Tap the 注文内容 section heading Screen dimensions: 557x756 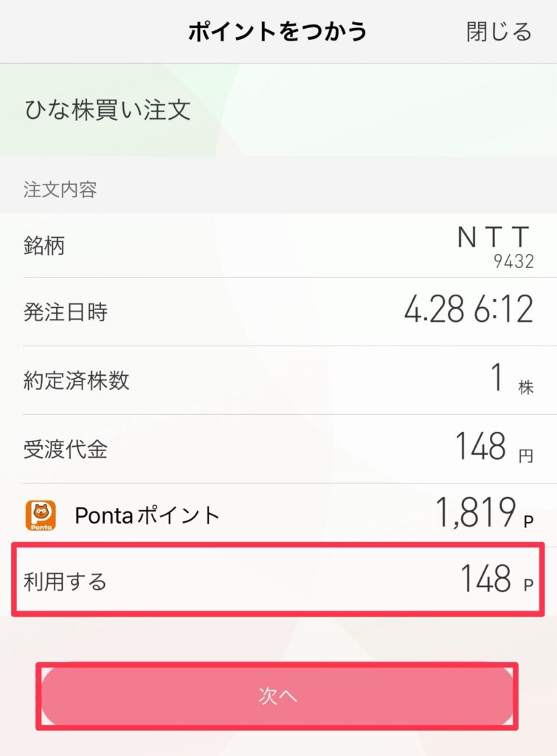[x=60, y=190]
